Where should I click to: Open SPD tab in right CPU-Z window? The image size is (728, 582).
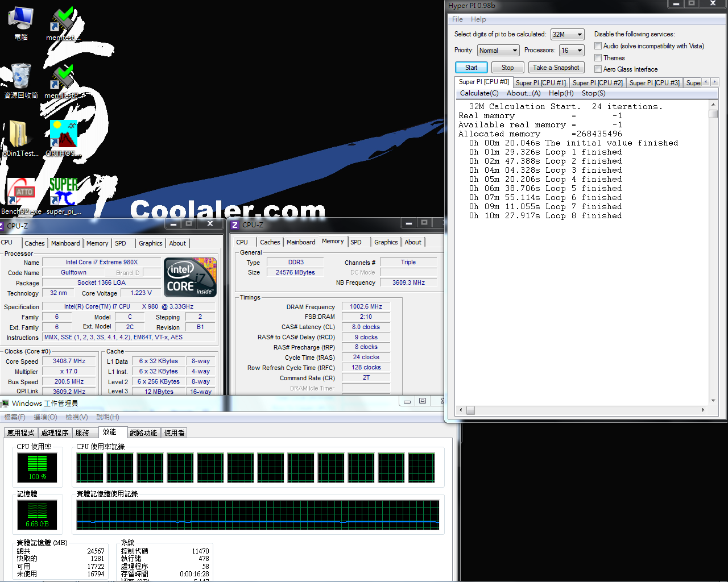356,242
